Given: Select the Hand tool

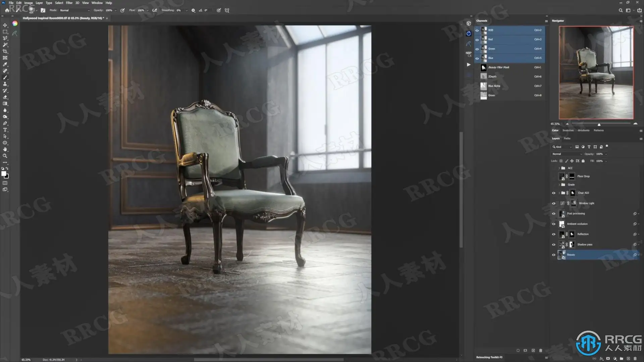Looking at the screenshot, I should coord(5,149).
